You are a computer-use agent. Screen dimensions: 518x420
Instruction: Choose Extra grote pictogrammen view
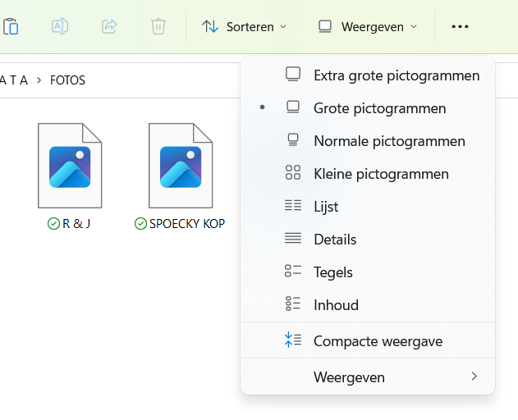tap(396, 75)
